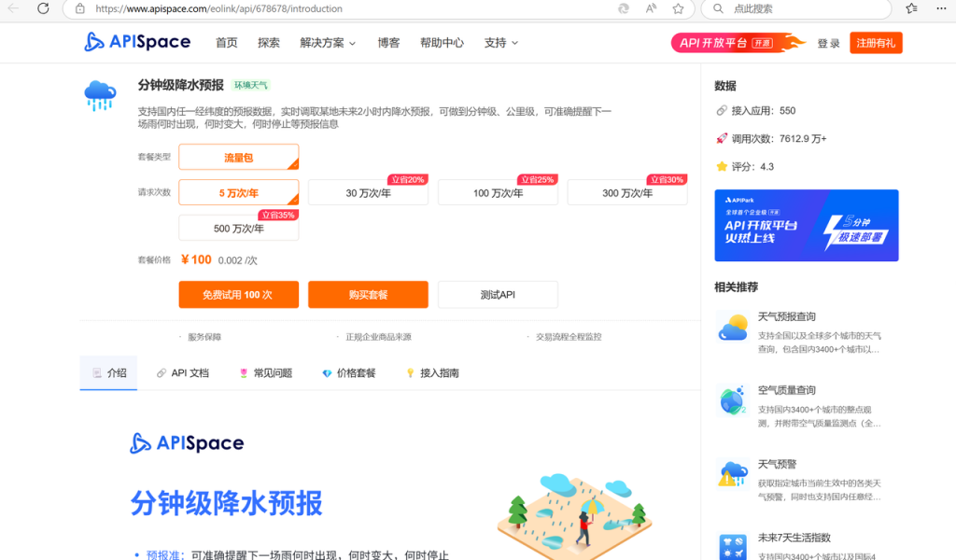Screen dimensions: 956x560
Task: Select the 300 万次/年 option
Action: [627, 192]
